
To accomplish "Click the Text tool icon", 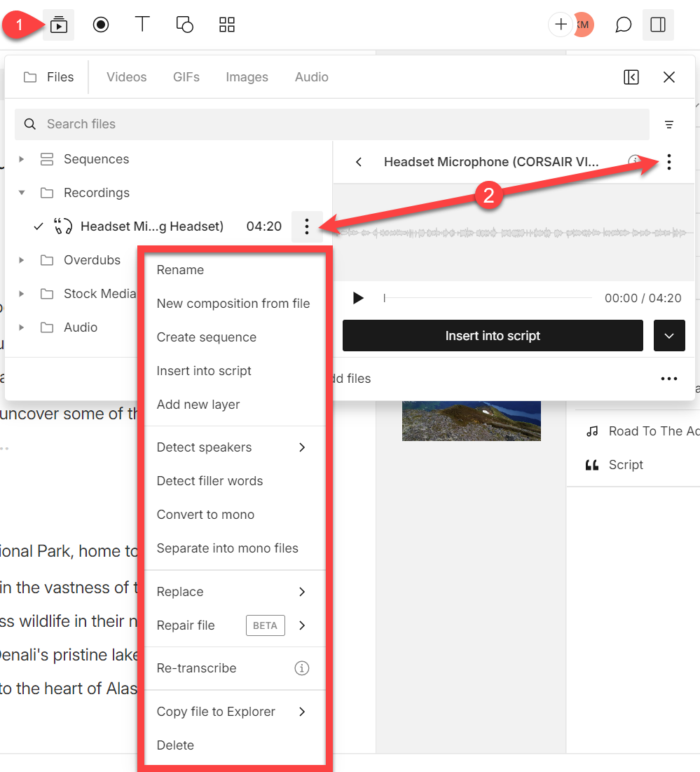I will point(142,24).
